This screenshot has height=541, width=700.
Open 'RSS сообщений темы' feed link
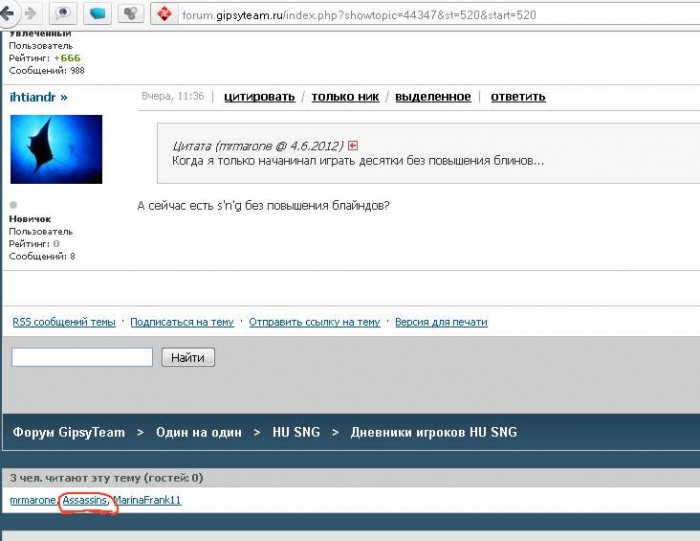point(64,322)
